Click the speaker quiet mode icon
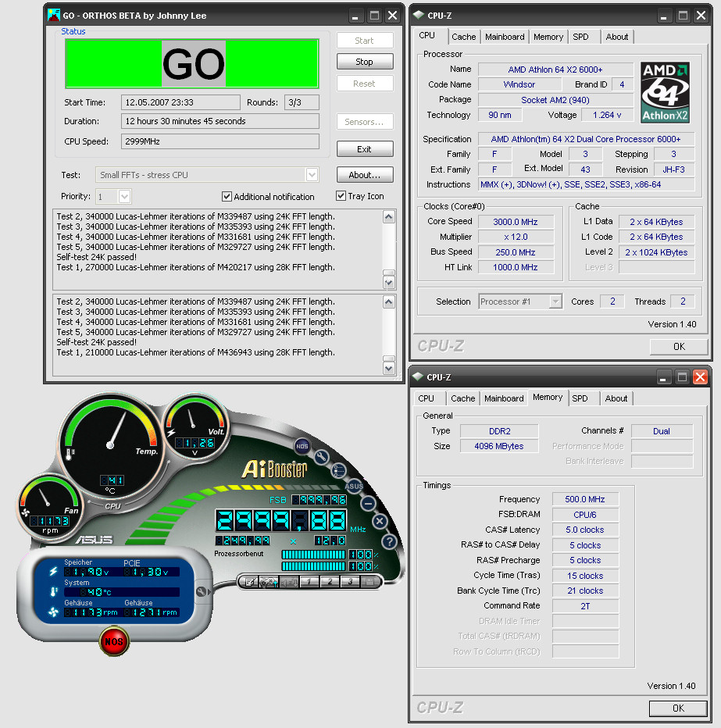The width and height of the screenshot is (721, 728). click(289, 582)
